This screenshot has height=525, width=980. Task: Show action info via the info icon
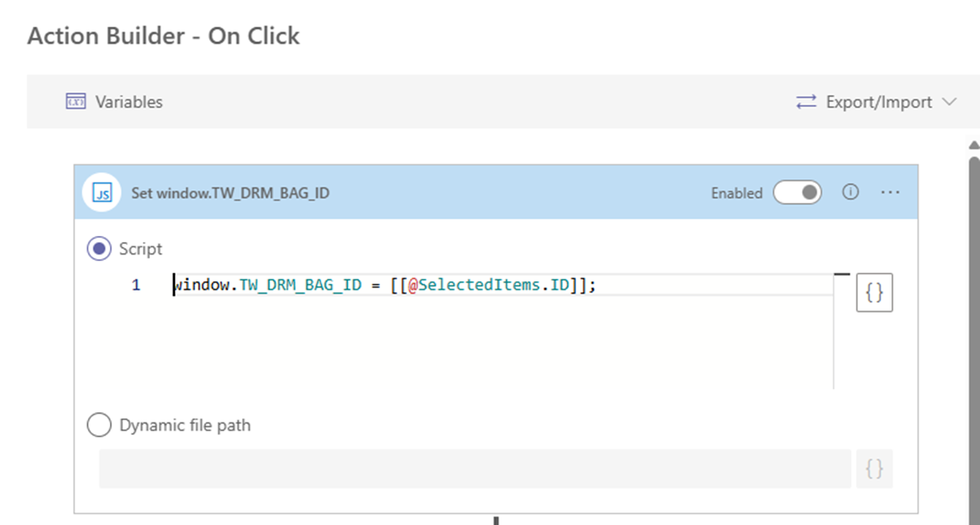coord(850,192)
